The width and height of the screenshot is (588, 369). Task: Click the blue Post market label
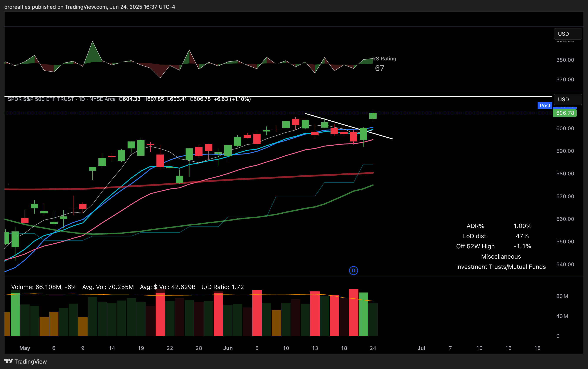click(545, 106)
